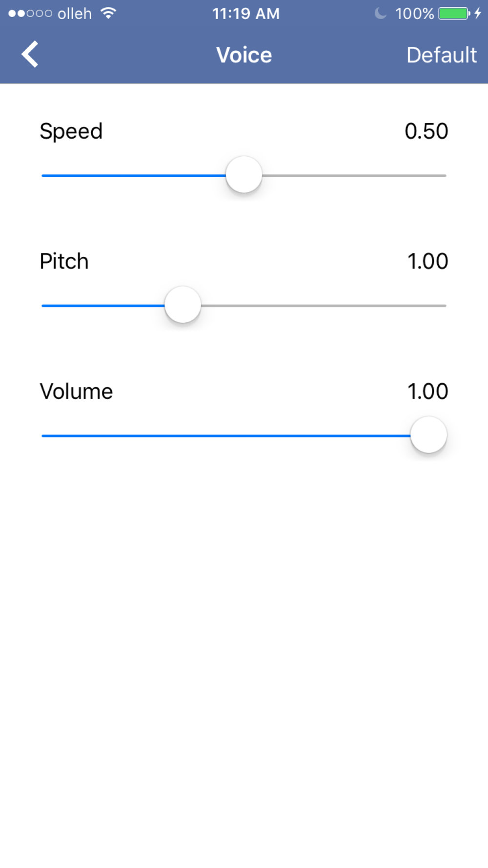This screenshot has height=868, width=488.
Task: Tap the Wi-Fi status icon
Action: 108,13
